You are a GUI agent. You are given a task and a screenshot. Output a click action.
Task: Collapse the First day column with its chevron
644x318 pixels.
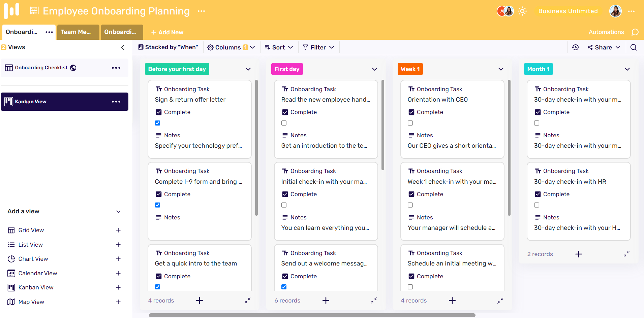pyautogui.click(x=374, y=69)
